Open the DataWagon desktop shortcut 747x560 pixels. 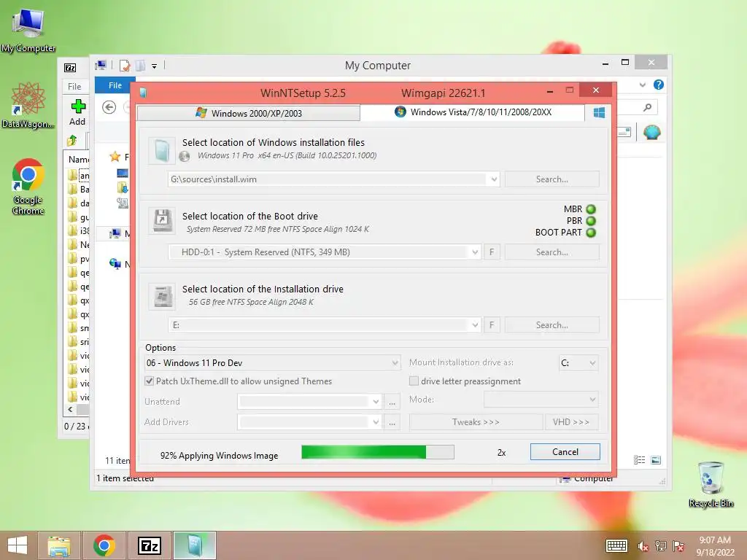pos(28,106)
